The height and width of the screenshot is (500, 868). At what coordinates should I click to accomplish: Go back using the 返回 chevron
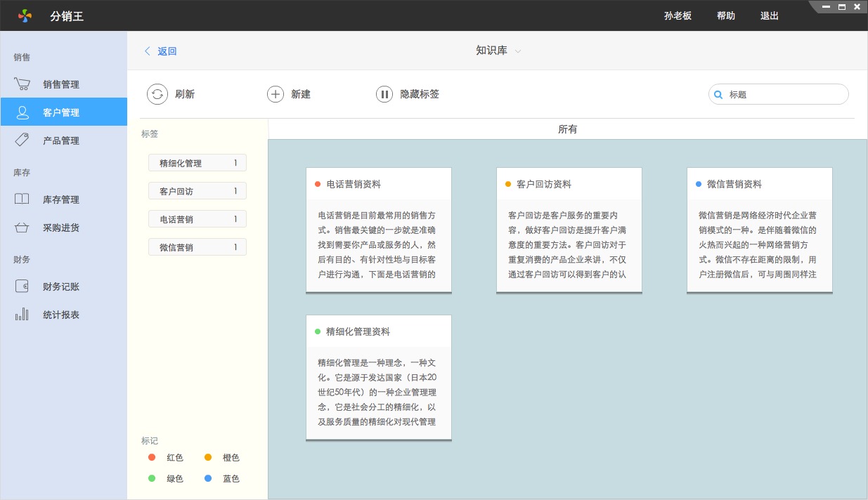point(148,51)
